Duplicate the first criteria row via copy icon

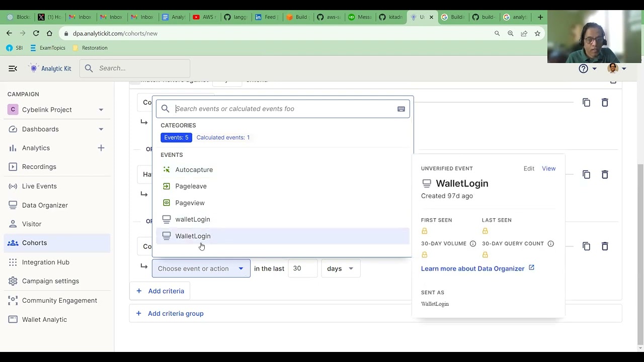(586, 103)
